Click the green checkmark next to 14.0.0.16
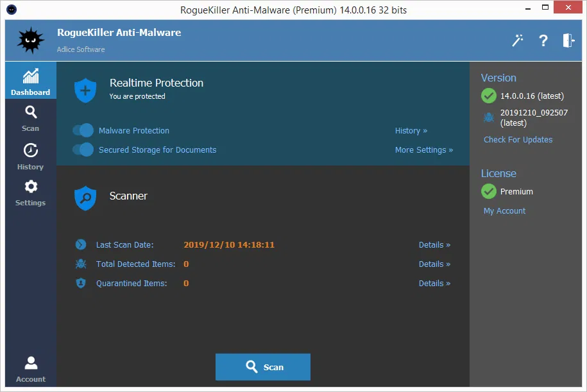 (x=489, y=96)
